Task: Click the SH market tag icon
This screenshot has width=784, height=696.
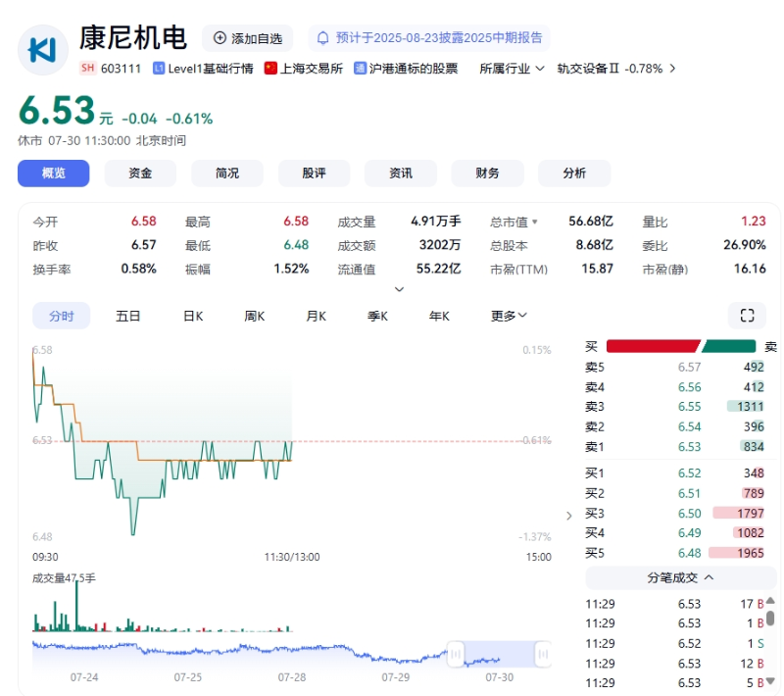Action: coord(87,69)
